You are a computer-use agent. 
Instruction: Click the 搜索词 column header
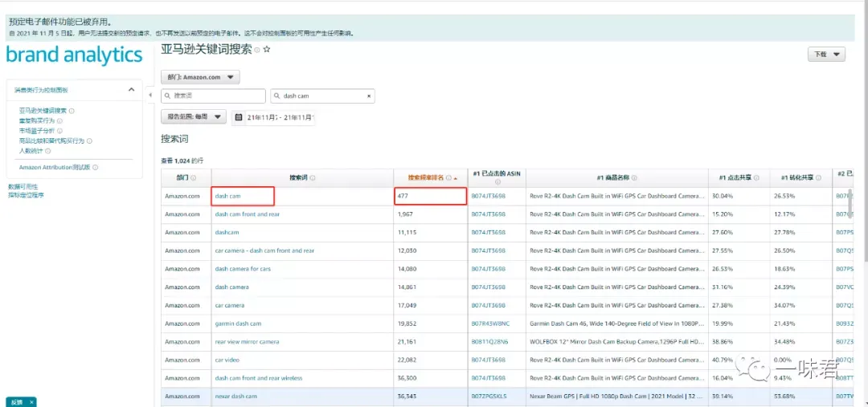point(299,178)
